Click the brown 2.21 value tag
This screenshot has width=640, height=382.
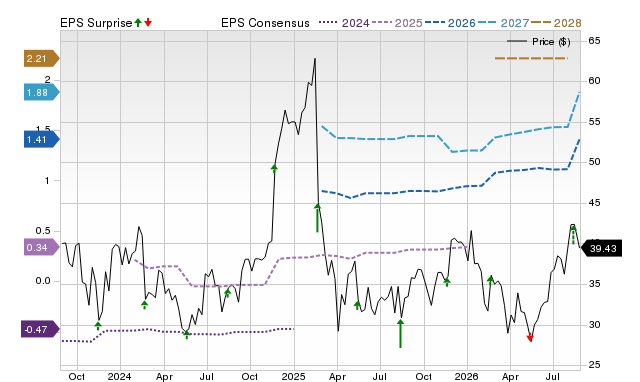(42, 59)
